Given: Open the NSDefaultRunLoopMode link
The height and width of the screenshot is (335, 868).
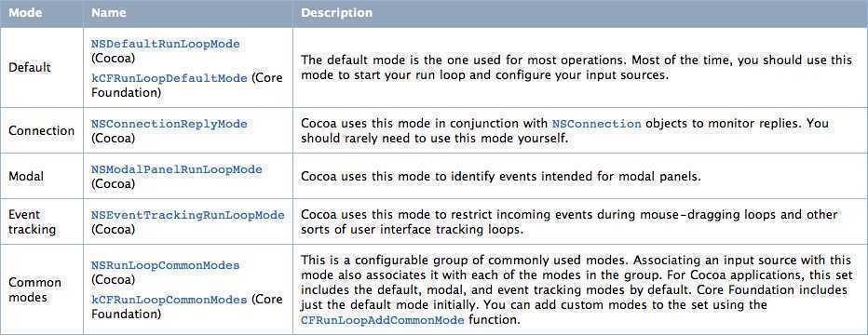Looking at the screenshot, I should (166, 45).
